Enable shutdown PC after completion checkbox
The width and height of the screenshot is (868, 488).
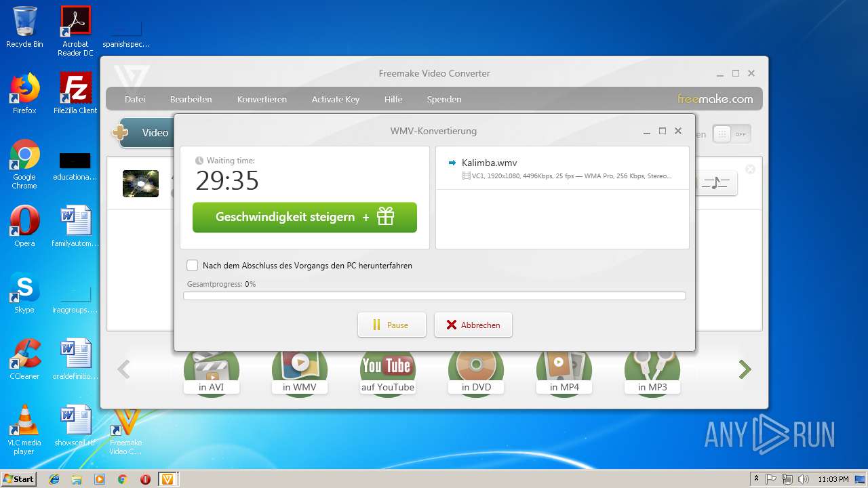[x=193, y=266]
